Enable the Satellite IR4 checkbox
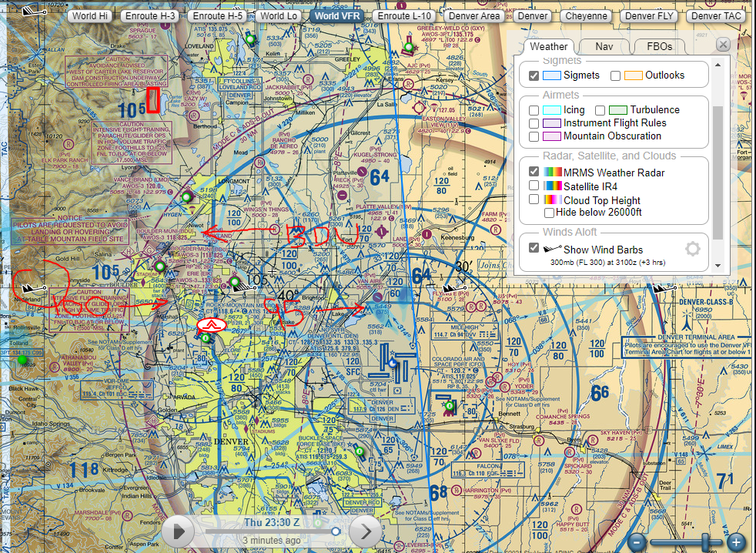Viewport: 756px width, 553px height. tap(534, 186)
